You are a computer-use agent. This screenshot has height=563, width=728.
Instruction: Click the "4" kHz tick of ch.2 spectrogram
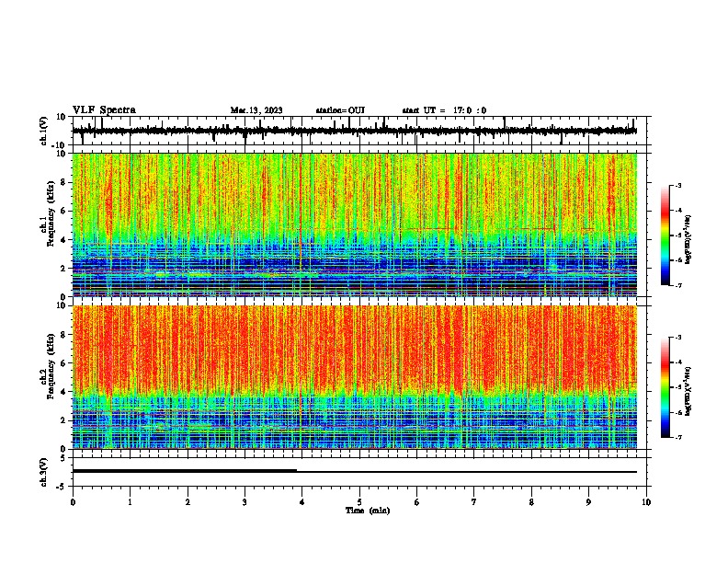tap(63, 392)
